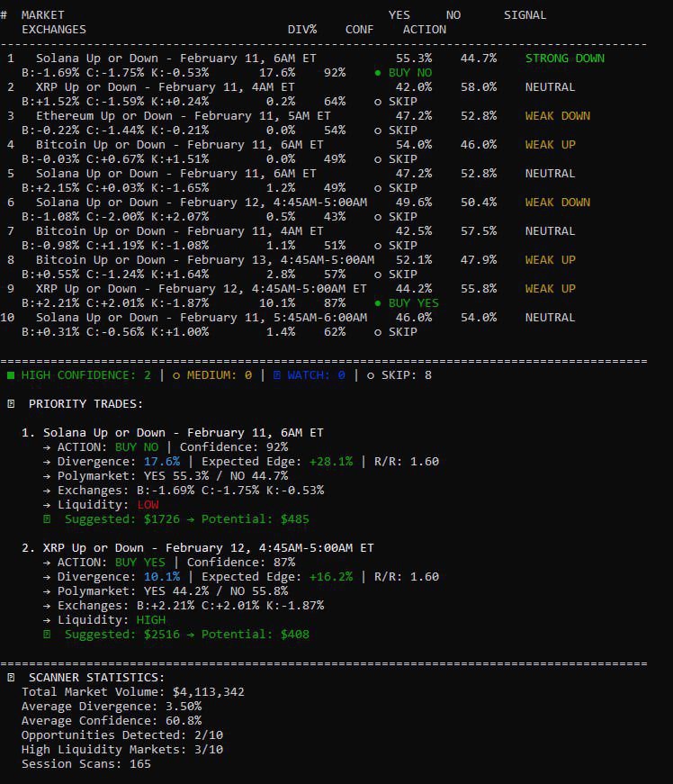
Task: Click market row 6, Solana February 12, 4:45AM-5:00AM
Action: 202,203
